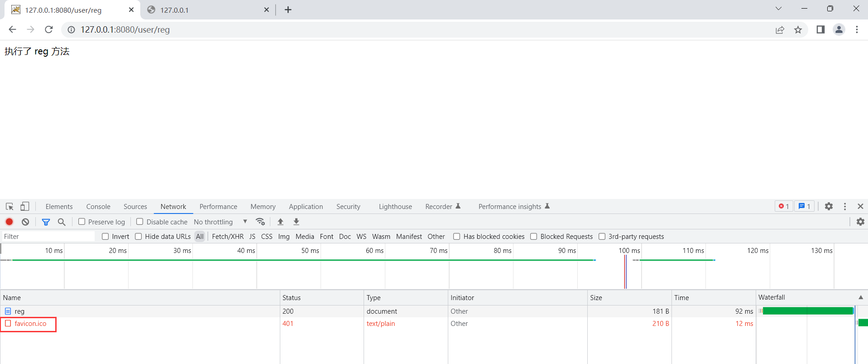
Task: Open the user profile avatar
Action: (x=839, y=29)
